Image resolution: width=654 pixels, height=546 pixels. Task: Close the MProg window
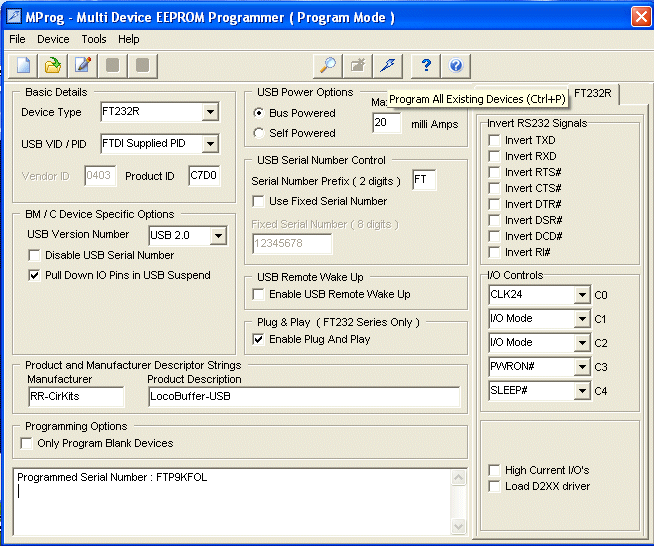point(641,17)
